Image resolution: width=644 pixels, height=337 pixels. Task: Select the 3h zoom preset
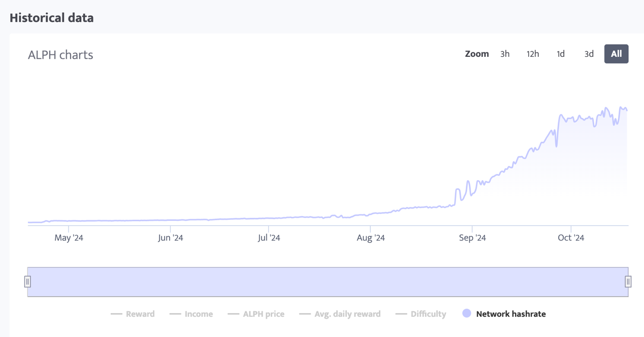coord(504,54)
